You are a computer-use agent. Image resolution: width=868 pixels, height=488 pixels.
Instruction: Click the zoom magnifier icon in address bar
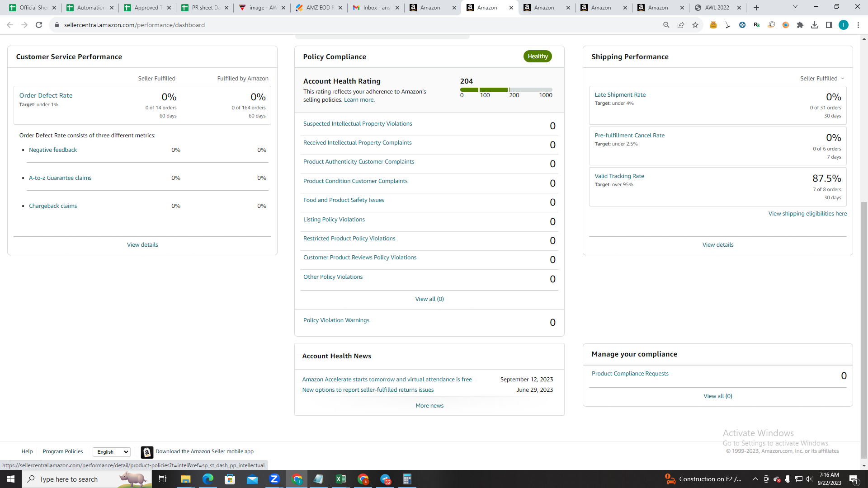(x=666, y=25)
